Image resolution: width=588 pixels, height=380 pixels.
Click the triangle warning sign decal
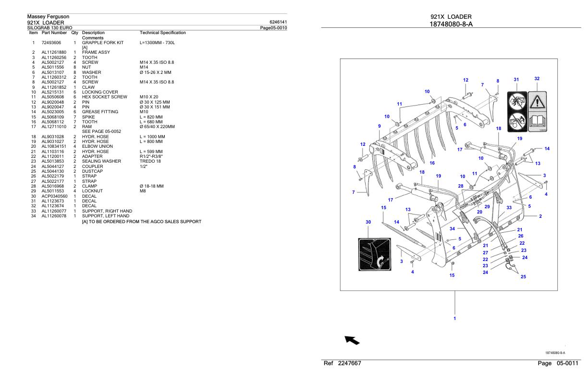point(538,101)
